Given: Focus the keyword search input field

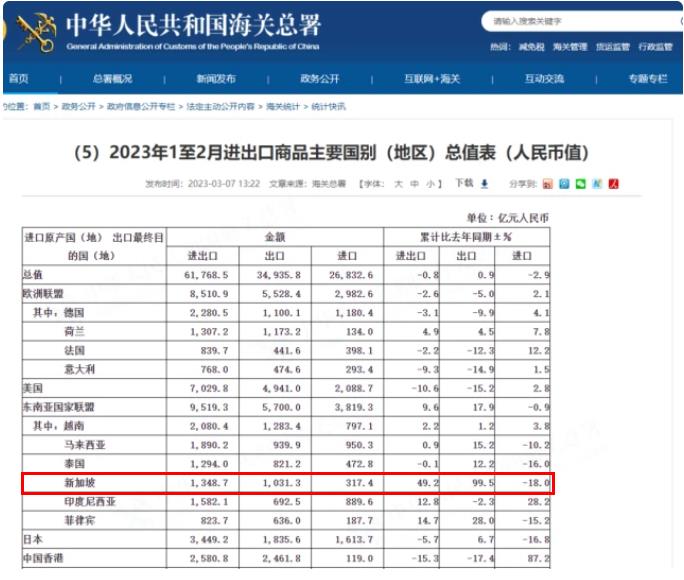Looking at the screenshot, I should (582, 21).
